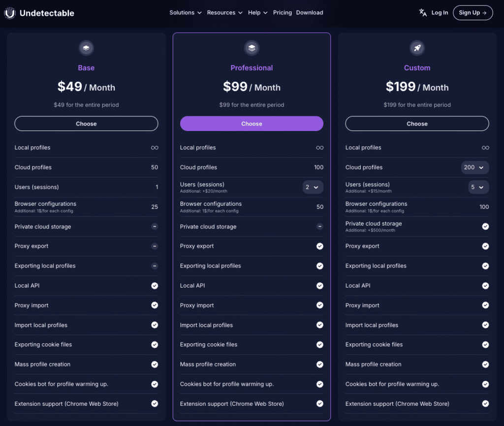Click "$49 for the entire period" text
Viewport: 504px width, 426px height.
86,105
